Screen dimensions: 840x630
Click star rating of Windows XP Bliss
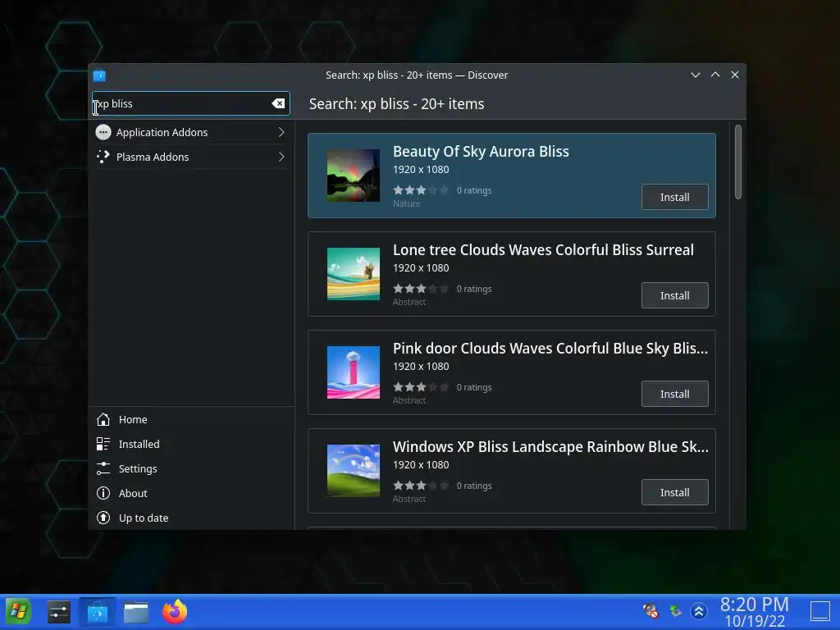(x=421, y=486)
